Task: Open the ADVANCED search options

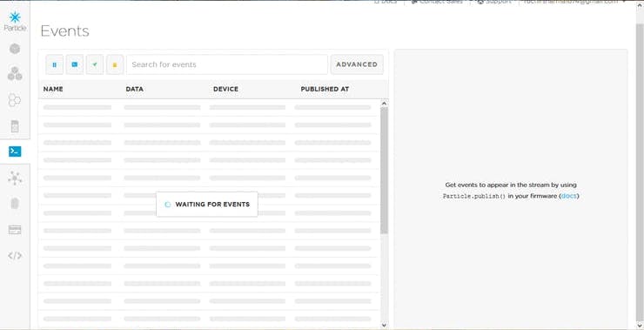Action: click(x=357, y=64)
